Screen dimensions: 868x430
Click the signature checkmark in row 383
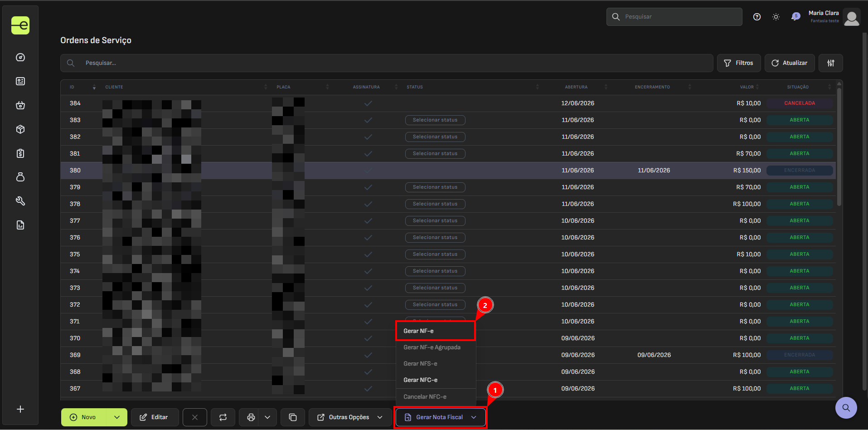pyautogui.click(x=368, y=120)
